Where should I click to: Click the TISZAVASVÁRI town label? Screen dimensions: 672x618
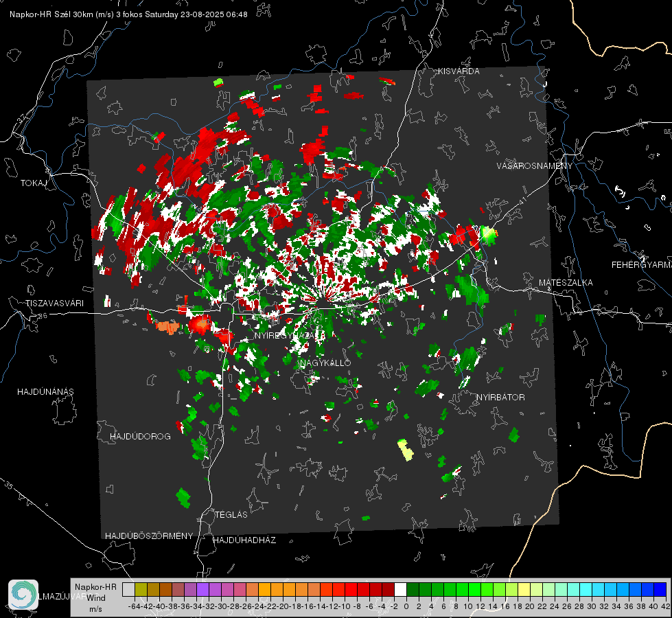point(55,304)
